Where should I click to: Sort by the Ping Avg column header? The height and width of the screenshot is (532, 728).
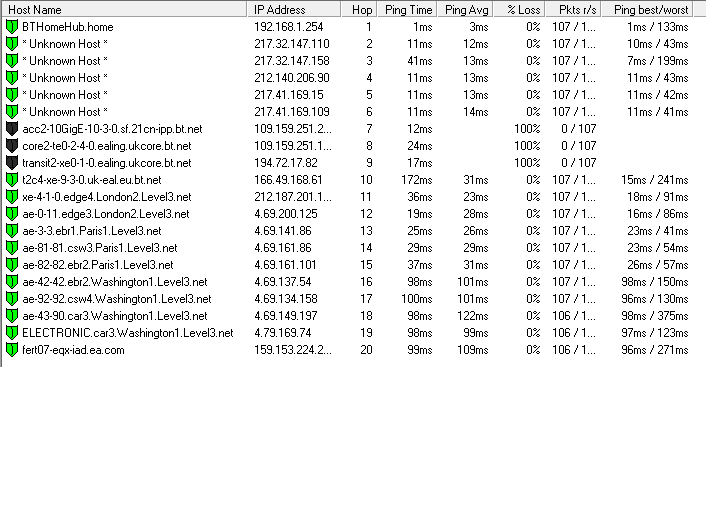point(465,9)
